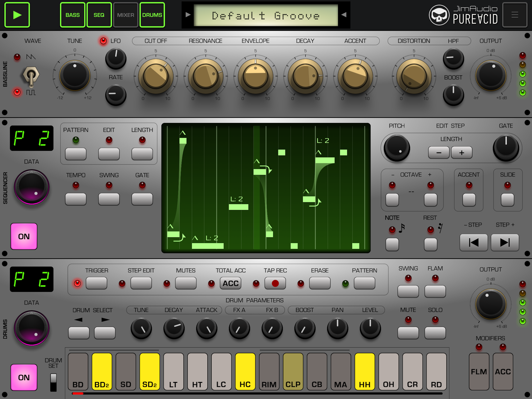The height and width of the screenshot is (399, 532).
Task: Flip the bassline waveform toggle switch
Action: pos(31,76)
